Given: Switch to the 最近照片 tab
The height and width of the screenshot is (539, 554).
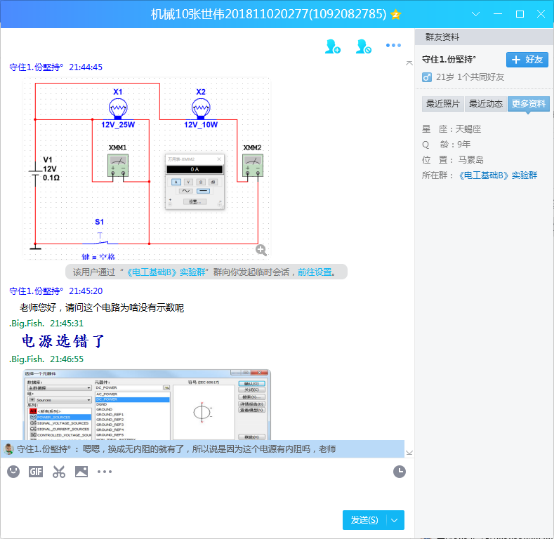Looking at the screenshot, I should (x=443, y=104).
